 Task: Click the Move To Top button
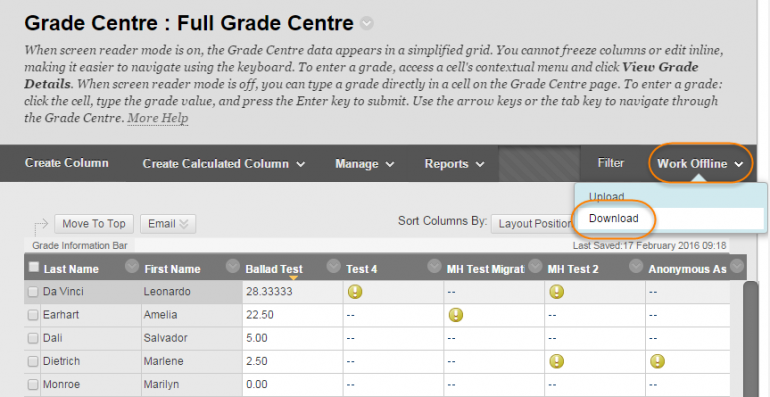[x=94, y=224]
